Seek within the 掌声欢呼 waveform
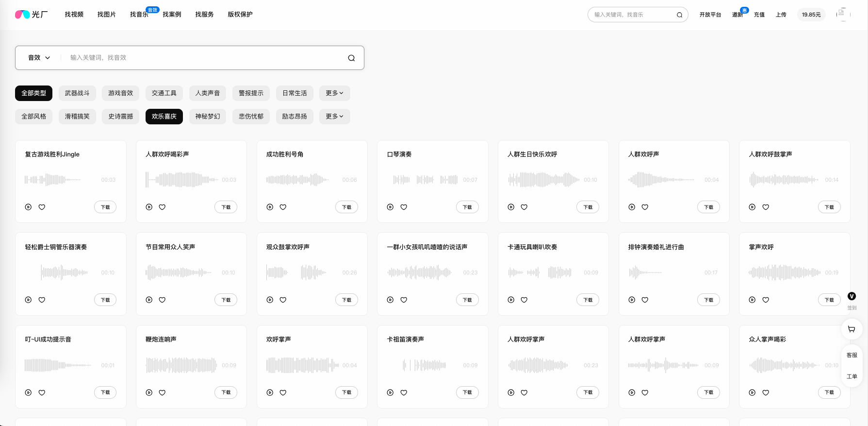Image resolution: width=868 pixels, height=426 pixels. tap(785, 273)
